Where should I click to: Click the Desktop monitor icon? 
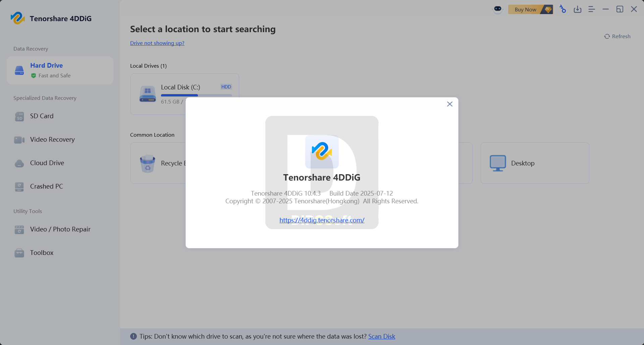pos(498,163)
